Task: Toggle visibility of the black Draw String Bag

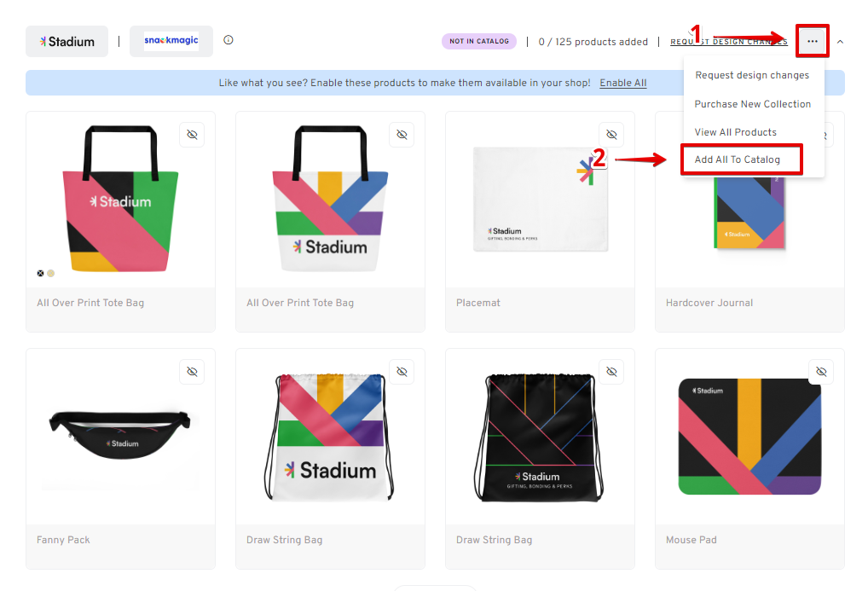Action: tap(611, 371)
